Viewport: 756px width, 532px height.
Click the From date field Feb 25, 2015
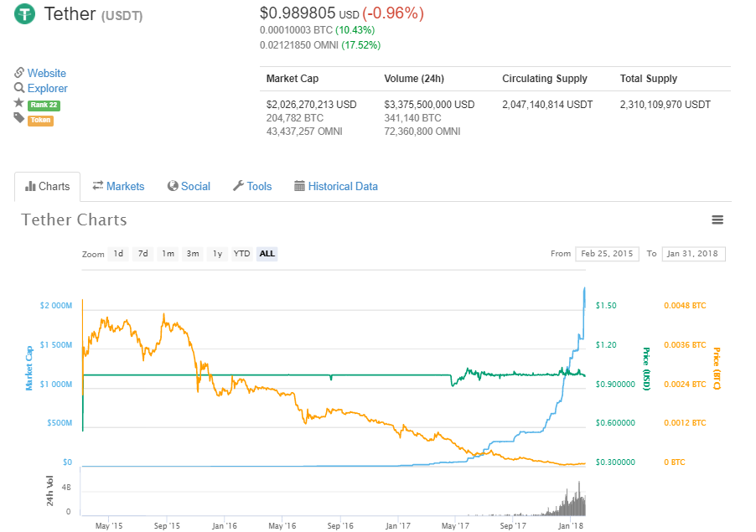tap(607, 254)
